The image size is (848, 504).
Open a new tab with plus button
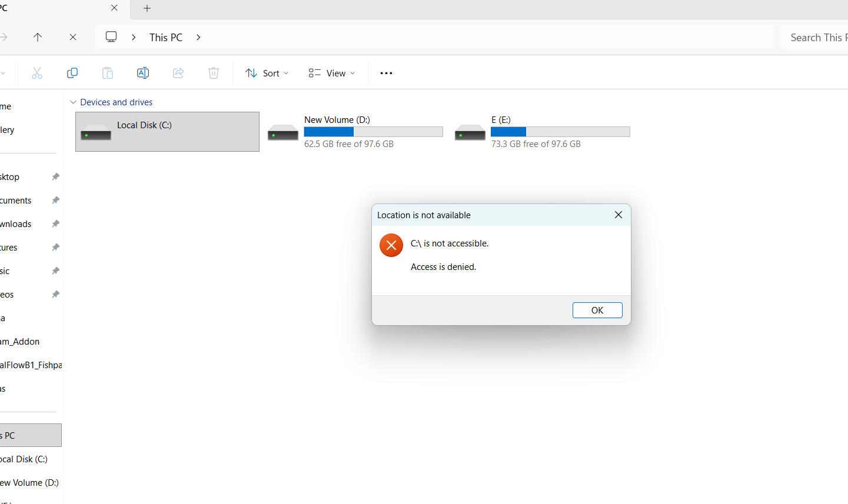pyautogui.click(x=147, y=8)
